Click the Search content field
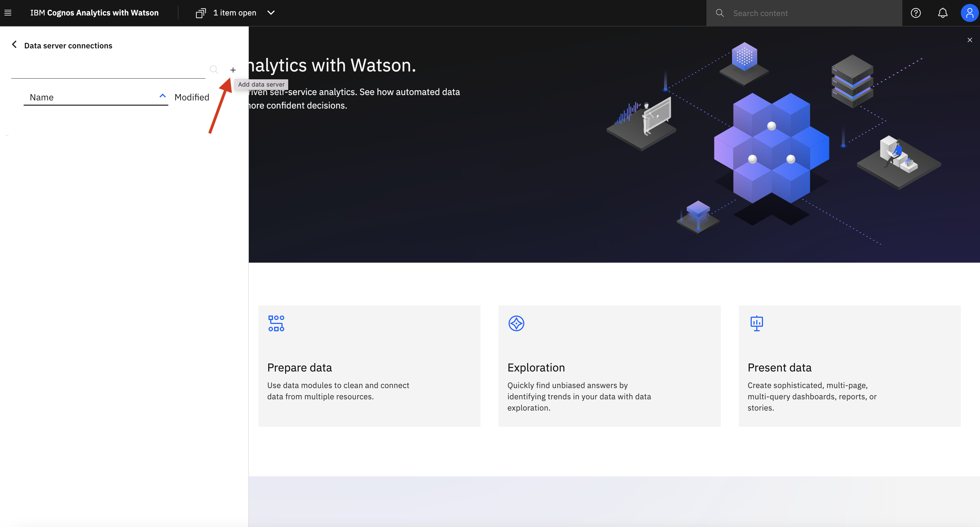This screenshot has height=527, width=980. point(804,13)
